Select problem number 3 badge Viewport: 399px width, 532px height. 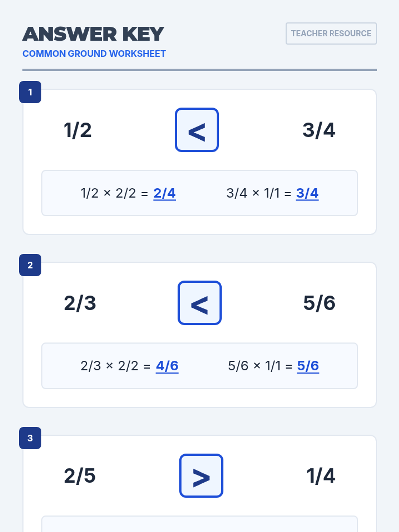pyautogui.click(x=30, y=438)
